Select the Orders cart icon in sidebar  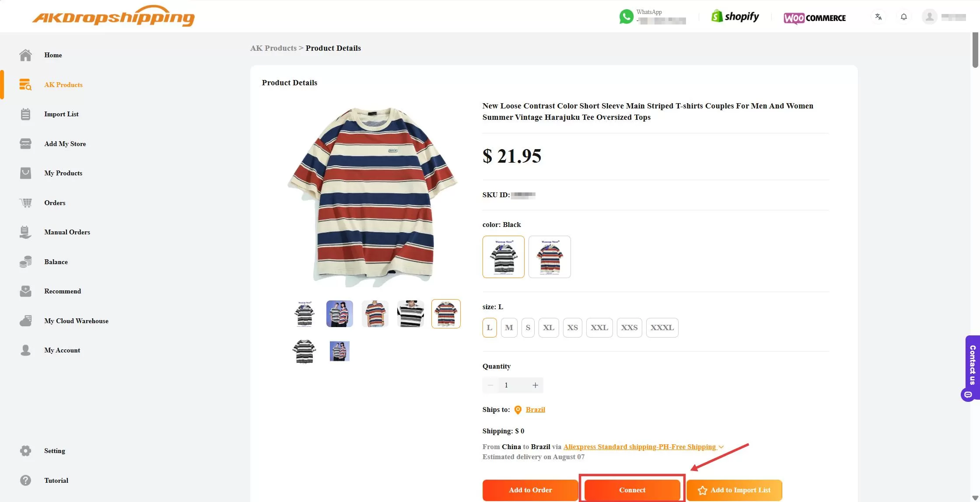point(25,202)
